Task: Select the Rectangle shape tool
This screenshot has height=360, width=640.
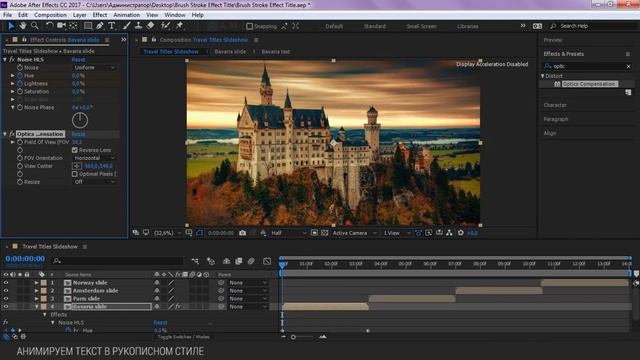Action: [88, 26]
